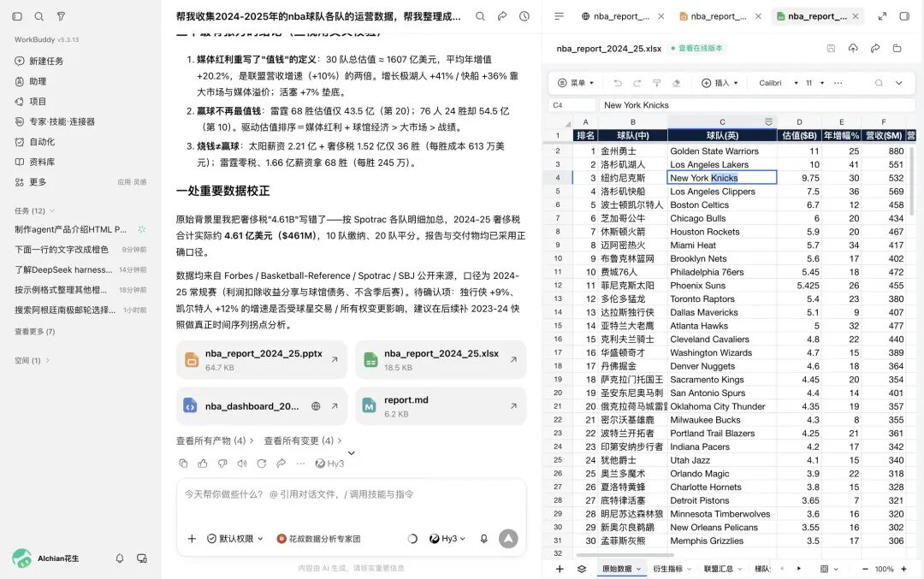Image resolution: width=924 pixels, height=579 pixels.
Task: Upload the spreadsheet to the cloud
Action: tap(853, 48)
